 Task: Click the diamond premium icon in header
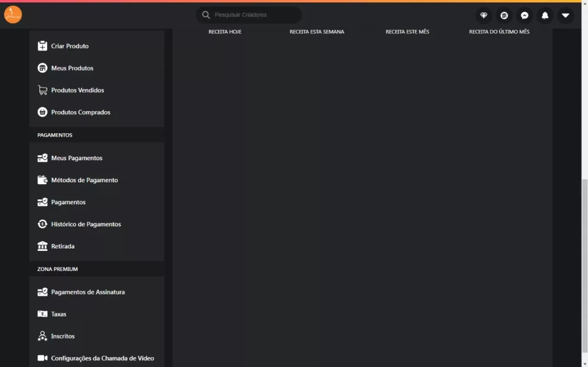tap(484, 15)
